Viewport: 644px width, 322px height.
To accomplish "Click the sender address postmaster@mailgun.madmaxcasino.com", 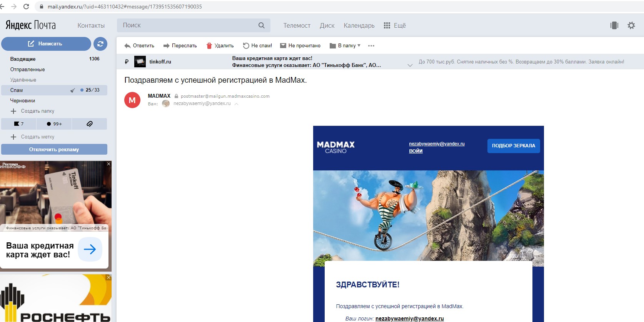I will (225, 96).
